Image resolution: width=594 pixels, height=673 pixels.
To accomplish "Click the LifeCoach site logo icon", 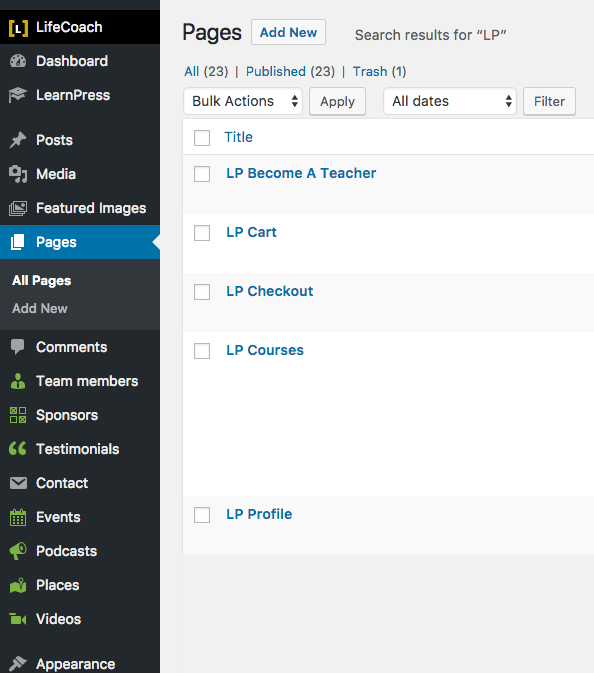I will pyautogui.click(x=18, y=28).
